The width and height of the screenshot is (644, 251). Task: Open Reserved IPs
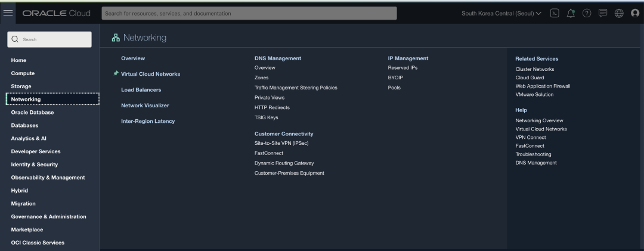403,68
